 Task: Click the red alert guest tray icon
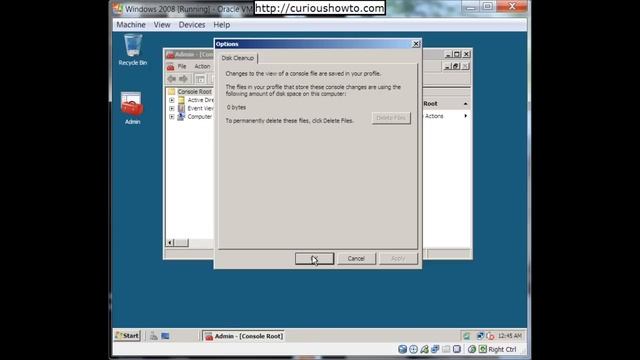coord(490,336)
